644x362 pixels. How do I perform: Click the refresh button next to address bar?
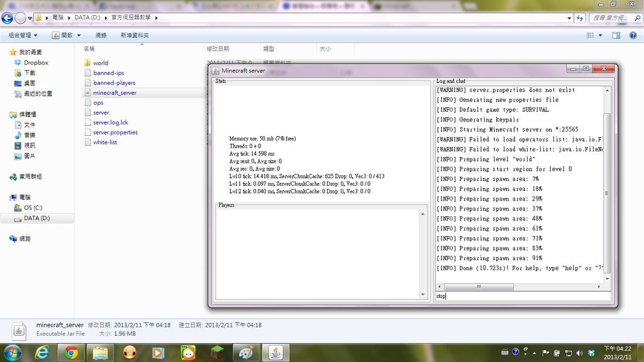click(580, 18)
